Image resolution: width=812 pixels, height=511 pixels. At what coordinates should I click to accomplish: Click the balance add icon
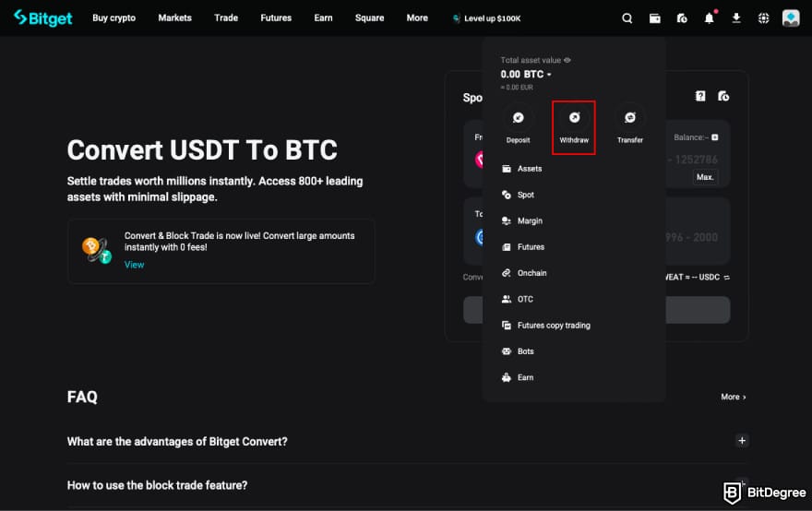tap(715, 137)
